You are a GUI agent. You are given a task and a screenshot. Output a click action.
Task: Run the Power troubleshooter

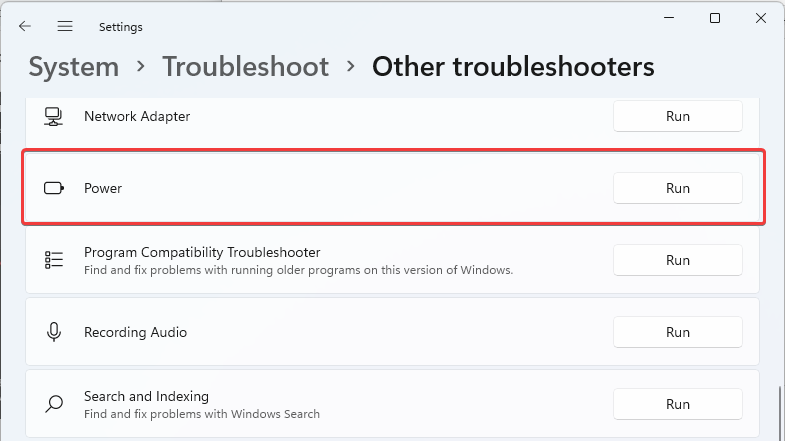[677, 188]
